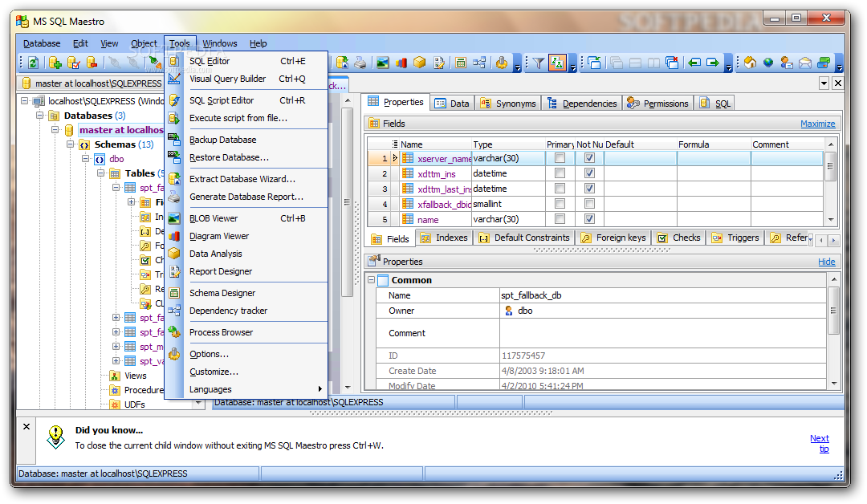Click the green Next Window arrow icon

713,63
